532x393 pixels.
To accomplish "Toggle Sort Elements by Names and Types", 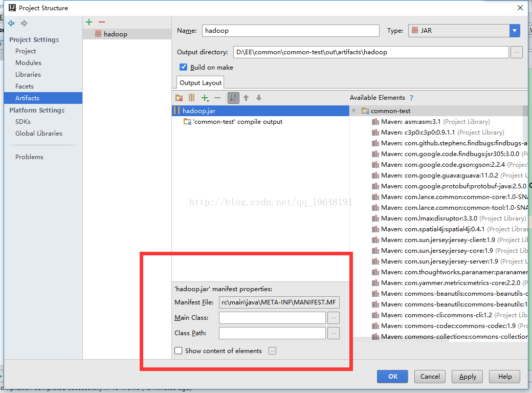I will click(x=233, y=98).
